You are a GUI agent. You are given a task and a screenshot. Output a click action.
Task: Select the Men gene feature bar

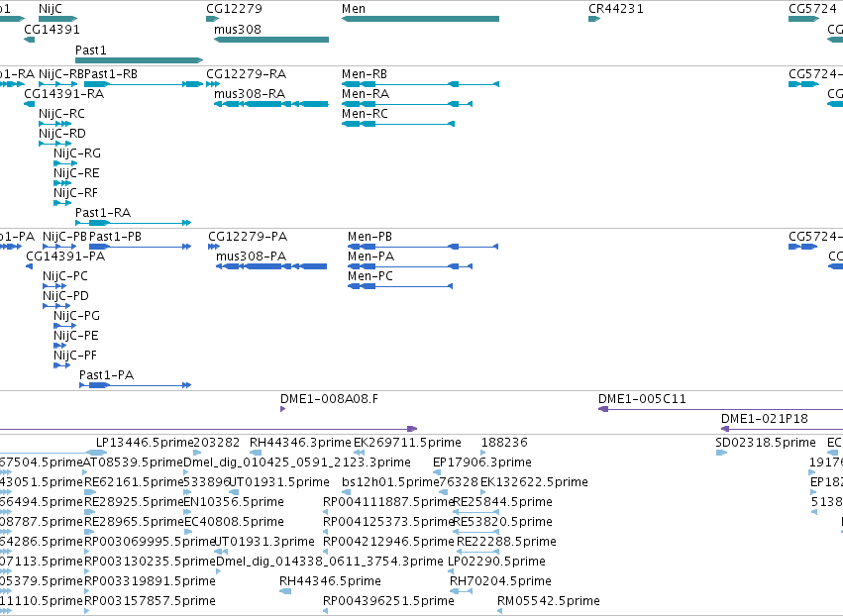point(420,19)
